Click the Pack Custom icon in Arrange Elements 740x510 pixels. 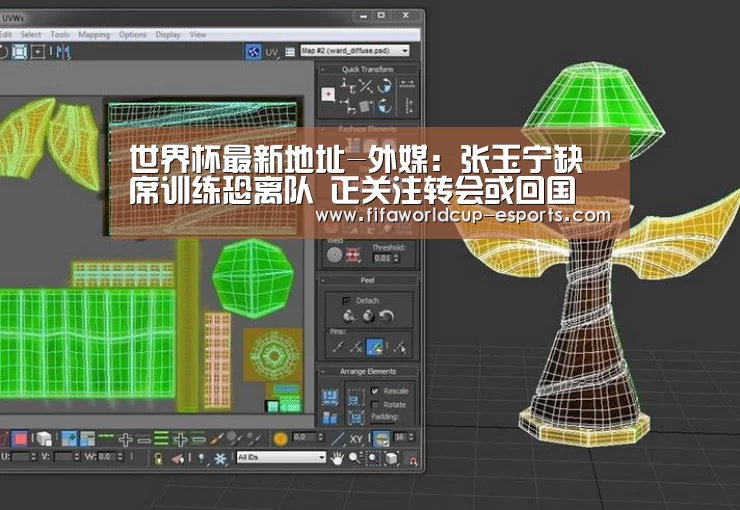point(330,397)
